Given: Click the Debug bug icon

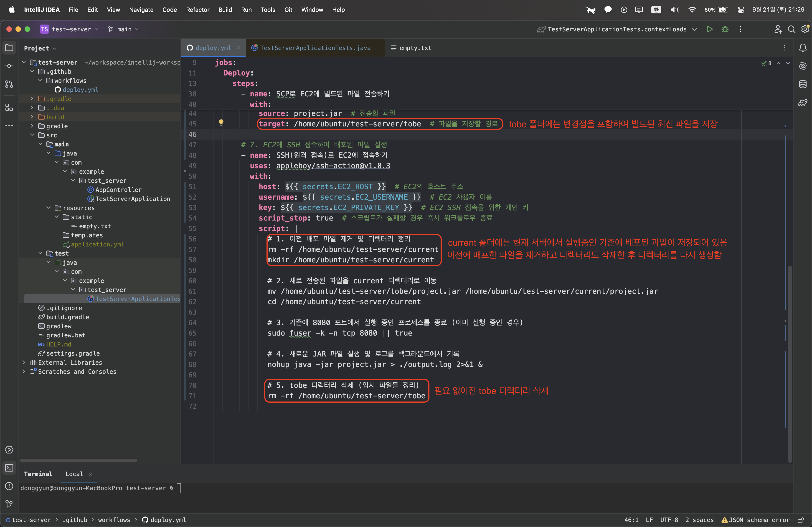Looking at the screenshot, I should click(x=725, y=29).
